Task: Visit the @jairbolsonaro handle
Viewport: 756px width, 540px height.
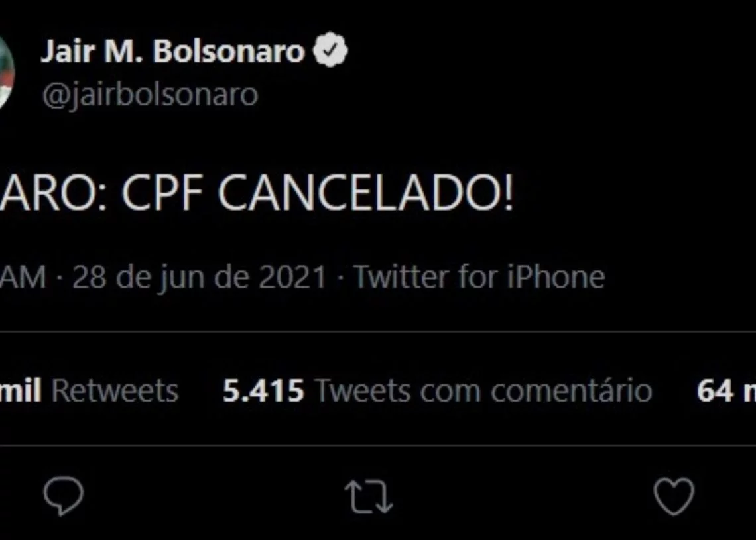Action: point(150,95)
